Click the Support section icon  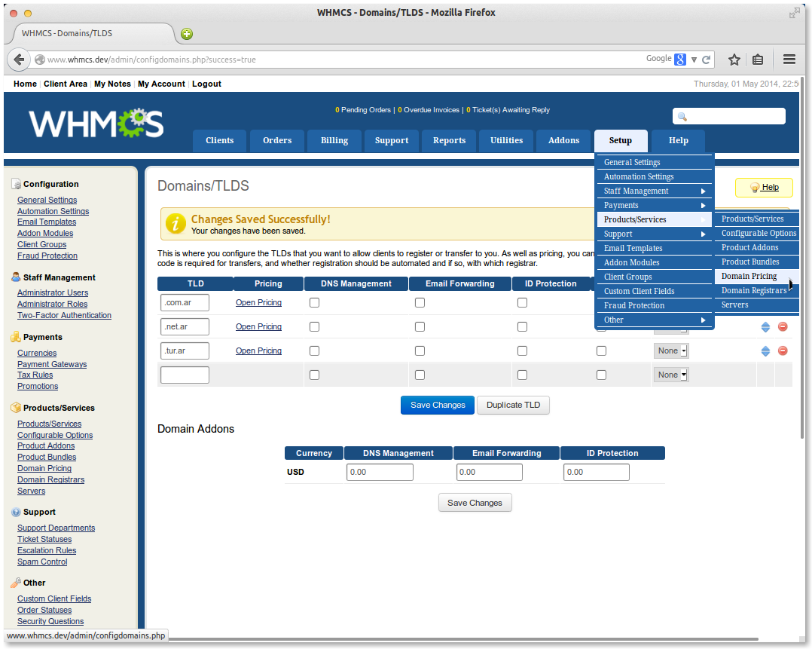coord(16,512)
